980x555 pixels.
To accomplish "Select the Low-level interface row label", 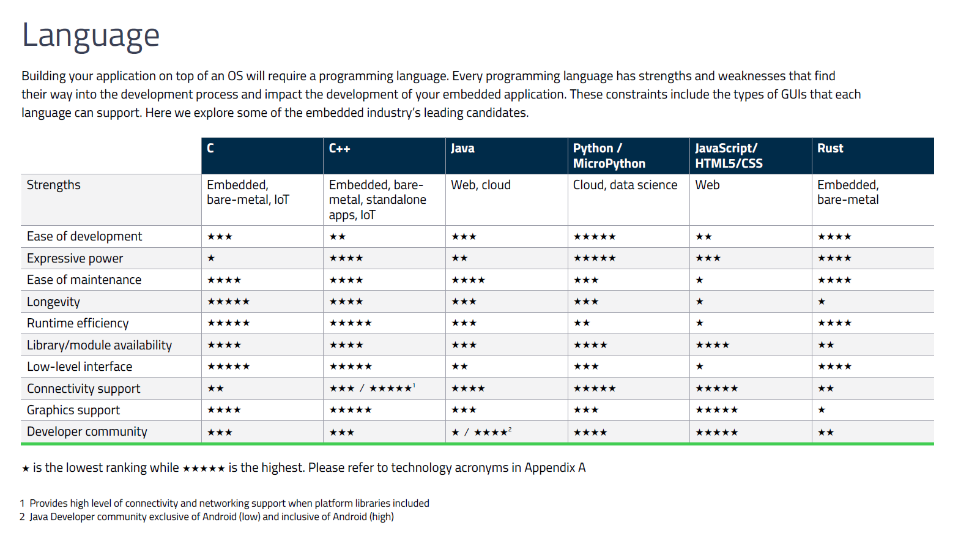I will [80, 367].
